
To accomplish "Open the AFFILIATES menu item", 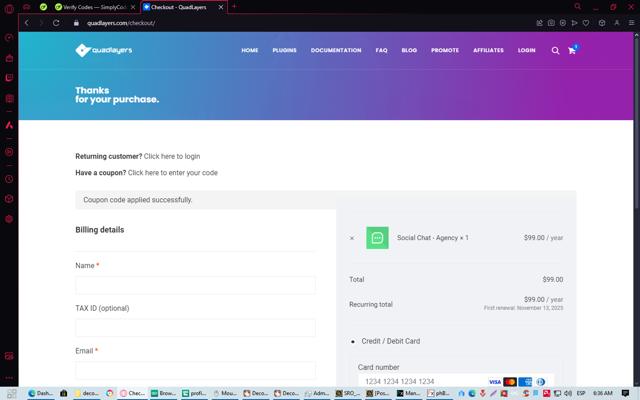I will pos(488,50).
